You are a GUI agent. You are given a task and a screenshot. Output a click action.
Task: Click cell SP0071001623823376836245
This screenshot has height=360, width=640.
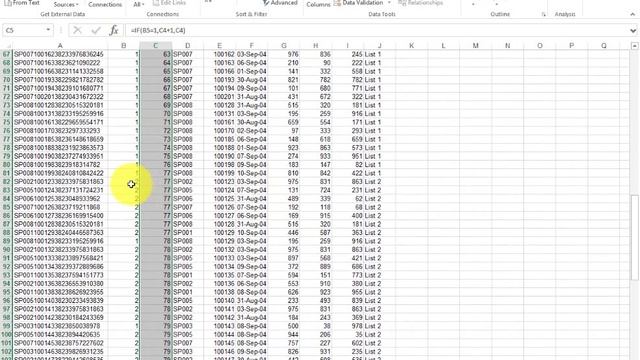coord(60,54)
